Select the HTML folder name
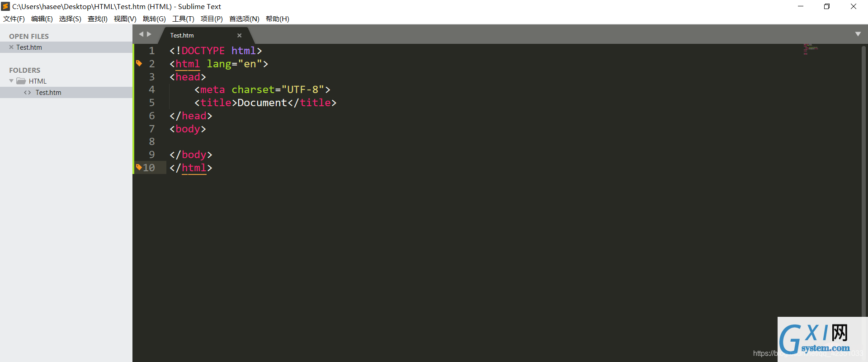The height and width of the screenshot is (362, 868). click(x=38, y=81)
